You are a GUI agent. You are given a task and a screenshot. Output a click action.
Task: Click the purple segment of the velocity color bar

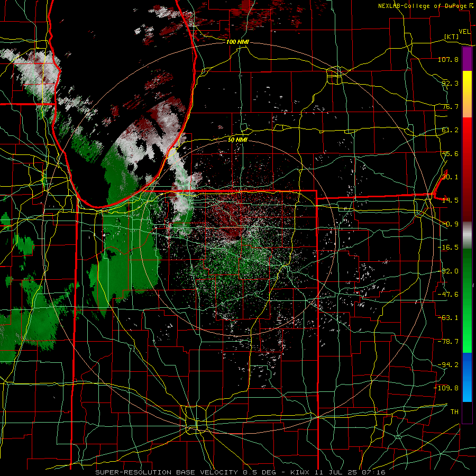point(467,59)
